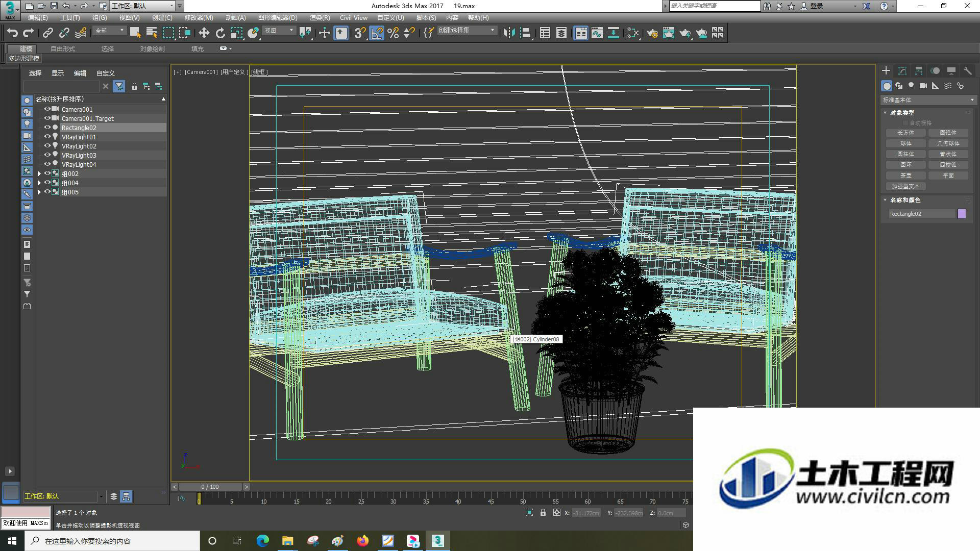This screenshot has height=551, width=980.
Task: Activate the Select and Link tool
Action: click(x=48, y=33)
